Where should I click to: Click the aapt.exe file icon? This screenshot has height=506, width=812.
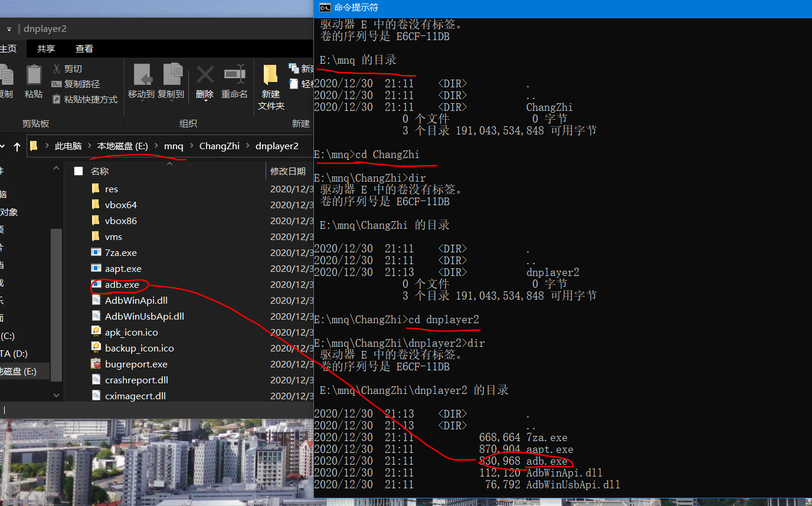[96, 268]
